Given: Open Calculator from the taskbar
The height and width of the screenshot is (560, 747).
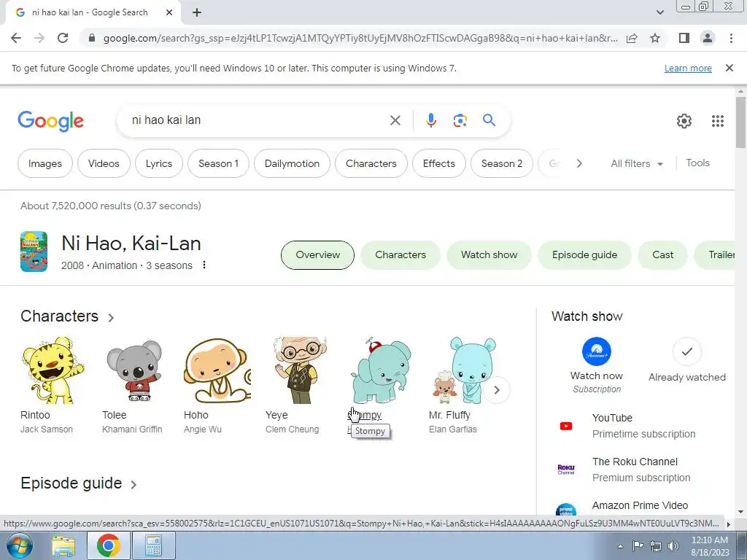Looking at the screenshot, I should coord(153,545).
